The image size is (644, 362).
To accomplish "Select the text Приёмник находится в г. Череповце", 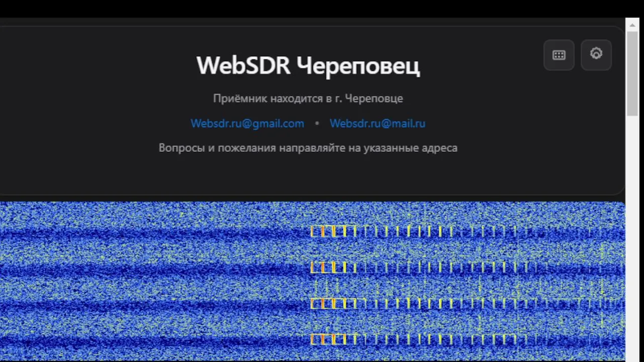I will coord(308,98).
